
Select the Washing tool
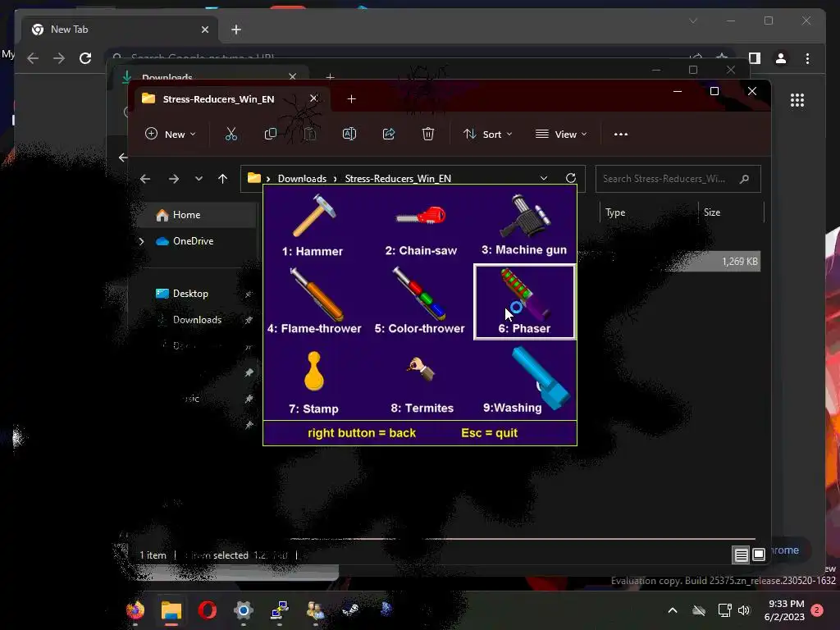[526, 381]
